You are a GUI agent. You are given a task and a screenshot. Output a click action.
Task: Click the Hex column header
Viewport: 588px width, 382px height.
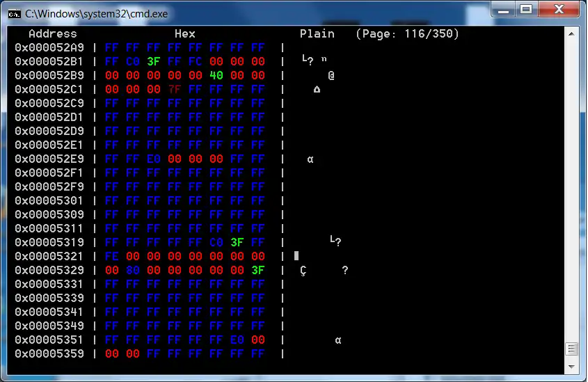point(185,33)
